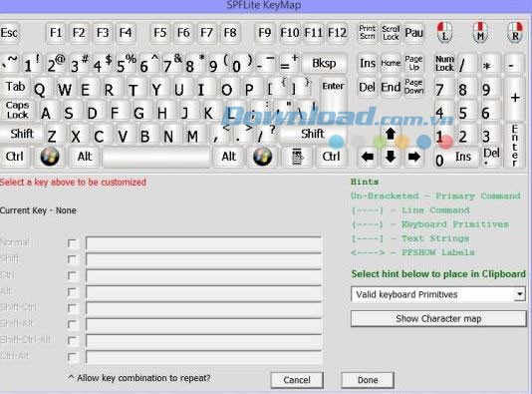532x394 pixels.
Task: Select the F8 key
Action: pyautogui.click(x=230, y=33)
